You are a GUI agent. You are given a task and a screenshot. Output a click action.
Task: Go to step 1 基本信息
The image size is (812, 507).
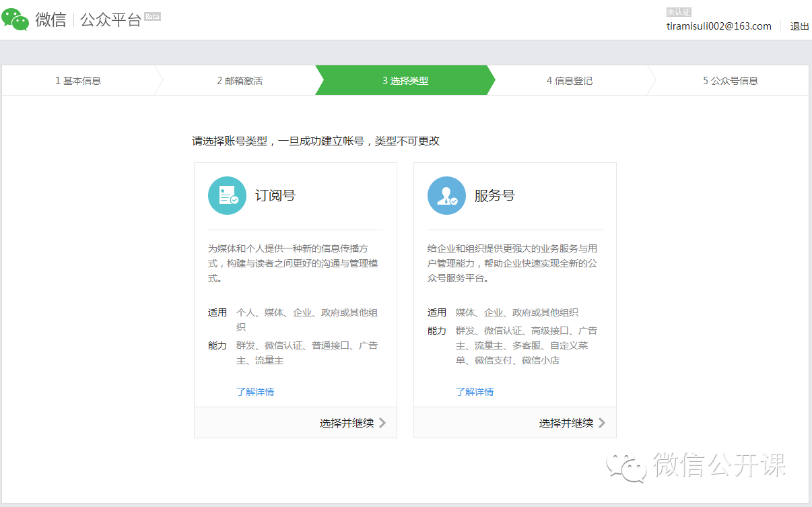[x=78, y=81]
